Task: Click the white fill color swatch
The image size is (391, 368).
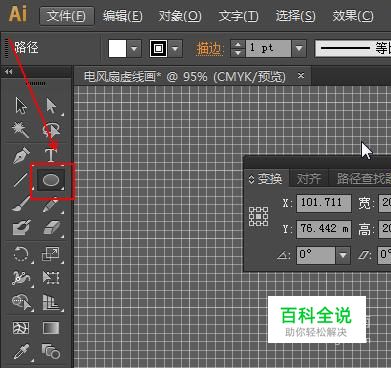Action: (x=117, y=49)
